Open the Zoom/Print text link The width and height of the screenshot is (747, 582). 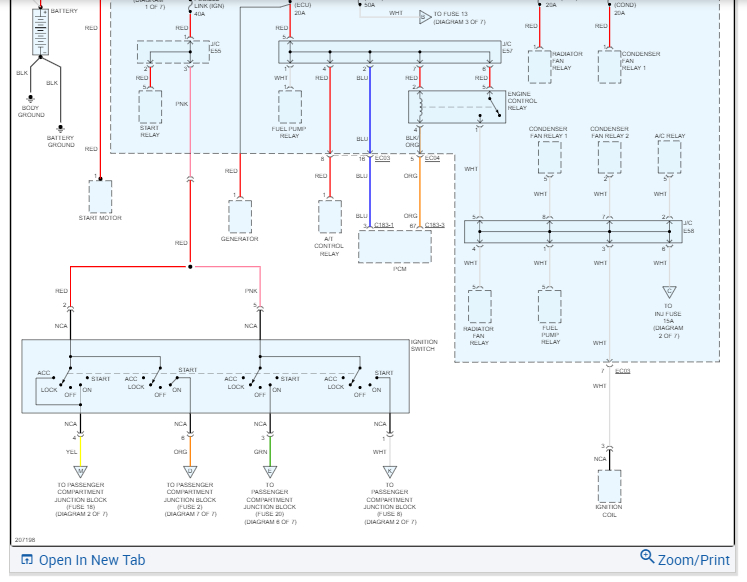coord(694,560)
